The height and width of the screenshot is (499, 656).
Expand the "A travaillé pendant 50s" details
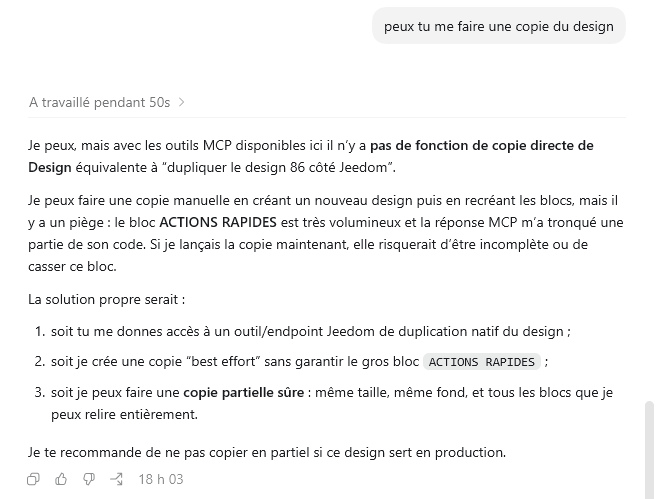pyautogui.click(x=107, y=102)
